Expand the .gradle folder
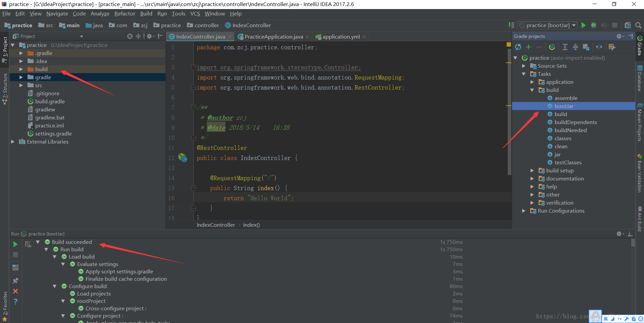Screen dimensions: 644x323 pyautogui.click(x=21, y=53)
